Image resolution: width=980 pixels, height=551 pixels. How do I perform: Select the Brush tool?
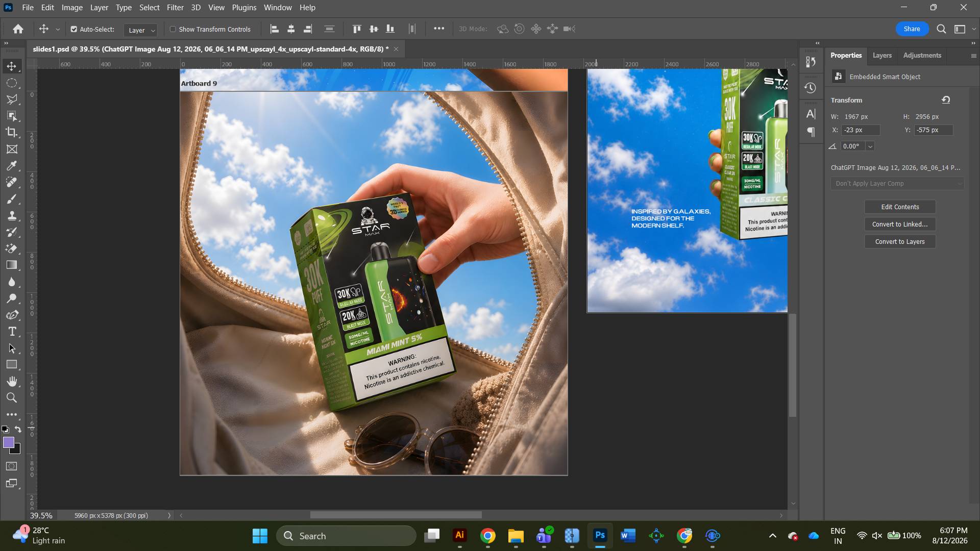click(12, 199)
